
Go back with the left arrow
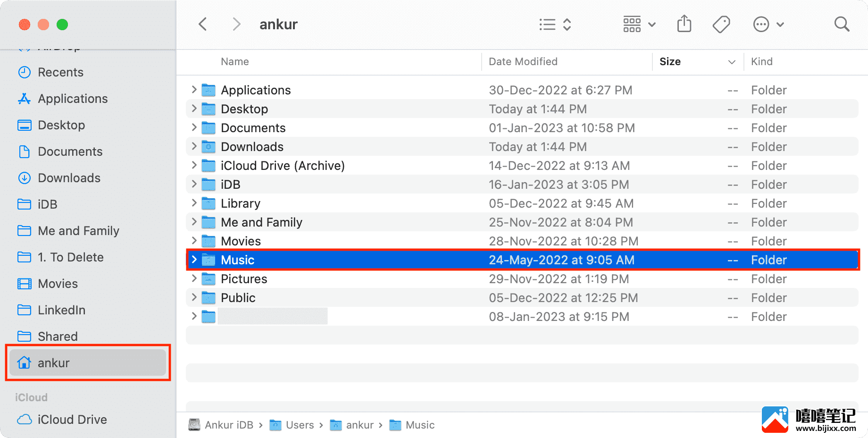click(x=203, y=24)
